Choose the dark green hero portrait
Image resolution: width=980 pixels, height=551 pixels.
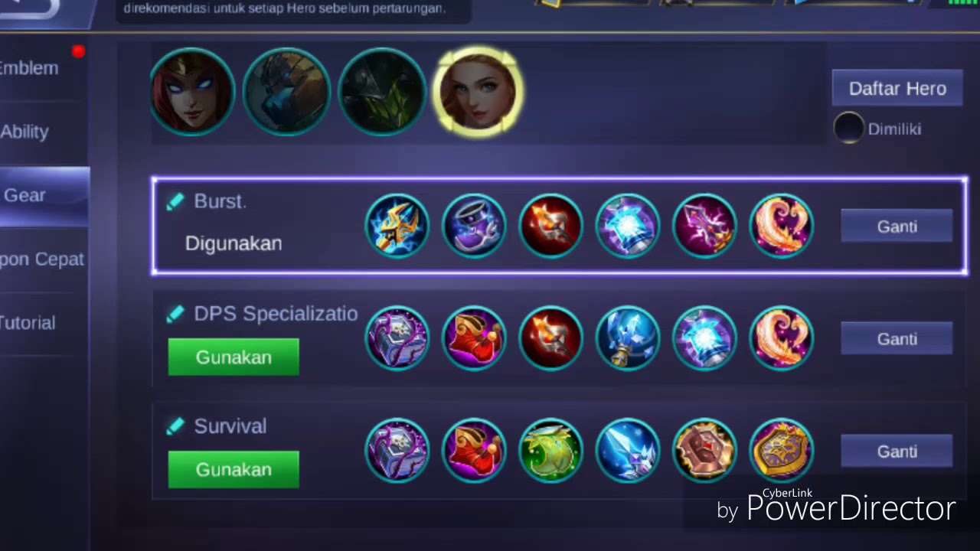(x=382, y=92)
